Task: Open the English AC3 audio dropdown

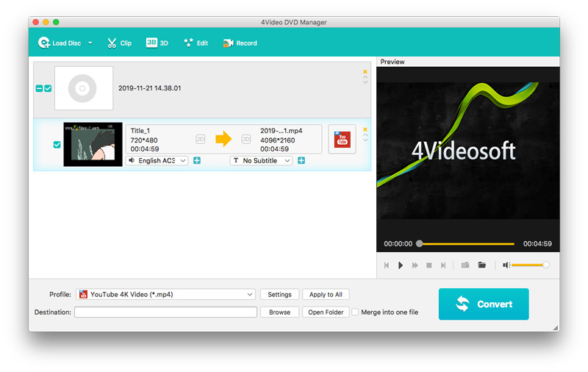Action: 157,160
